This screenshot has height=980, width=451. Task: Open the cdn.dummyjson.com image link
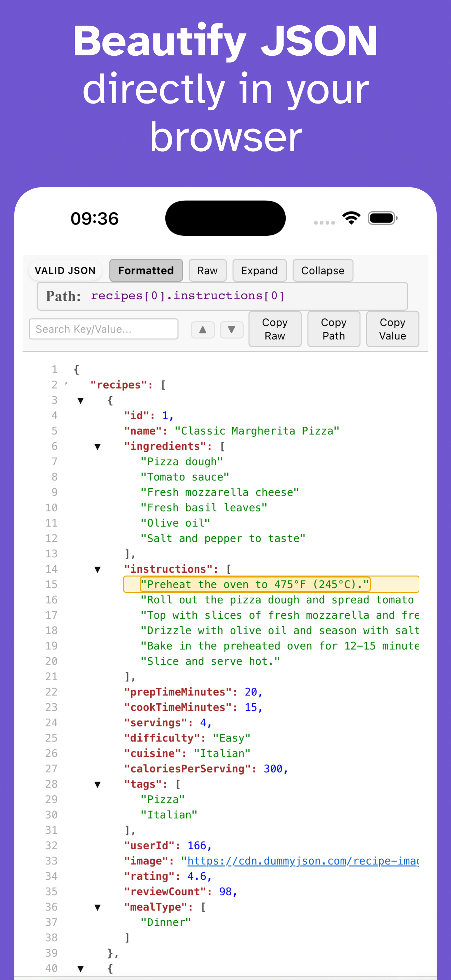click(x=303, y=861)
